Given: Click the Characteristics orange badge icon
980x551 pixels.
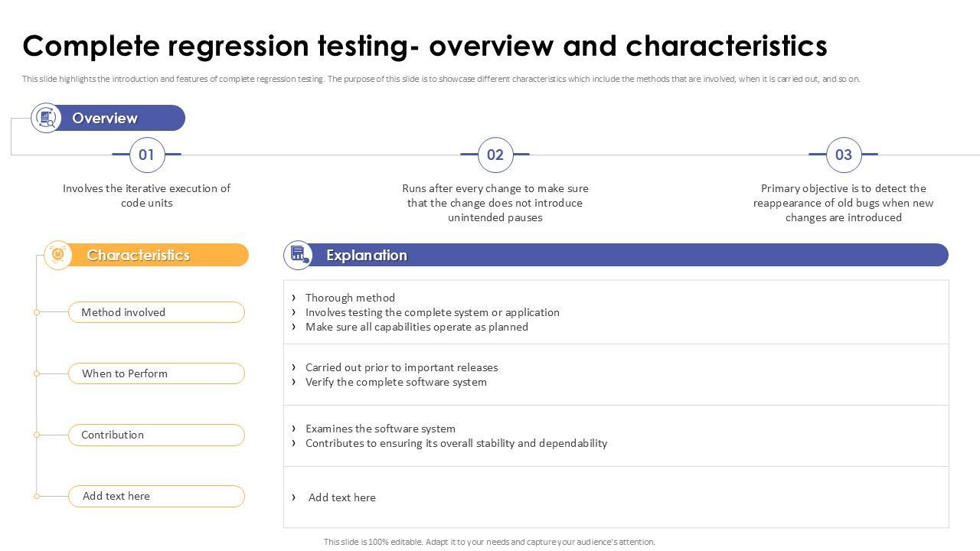Looking at the screenshot, I should tap(57, 255).
